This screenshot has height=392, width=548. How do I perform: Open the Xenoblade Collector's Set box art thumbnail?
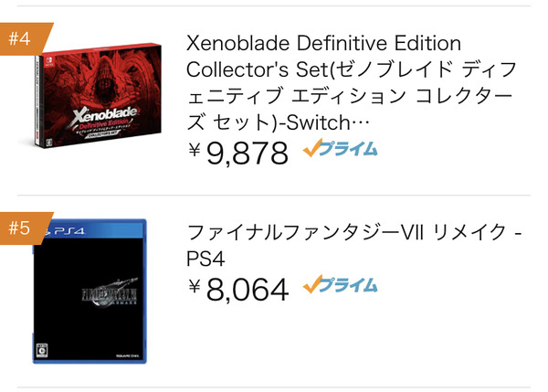pyautogui.click(x=99, y=95)
